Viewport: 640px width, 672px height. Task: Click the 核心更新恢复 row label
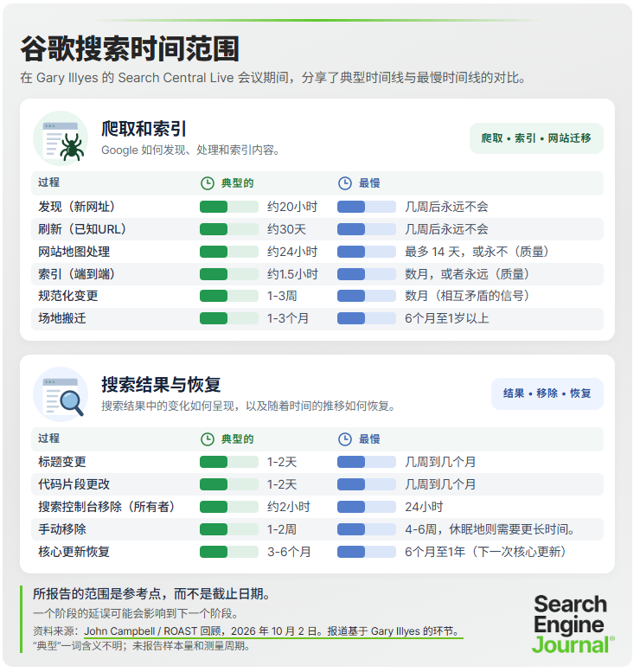pos(74,552)
